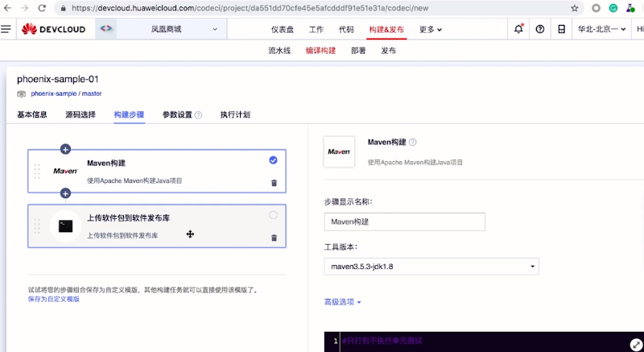The image size is (644, 352).
Task: Click the Maven logo in the details panel
Action: click(339, 151)
